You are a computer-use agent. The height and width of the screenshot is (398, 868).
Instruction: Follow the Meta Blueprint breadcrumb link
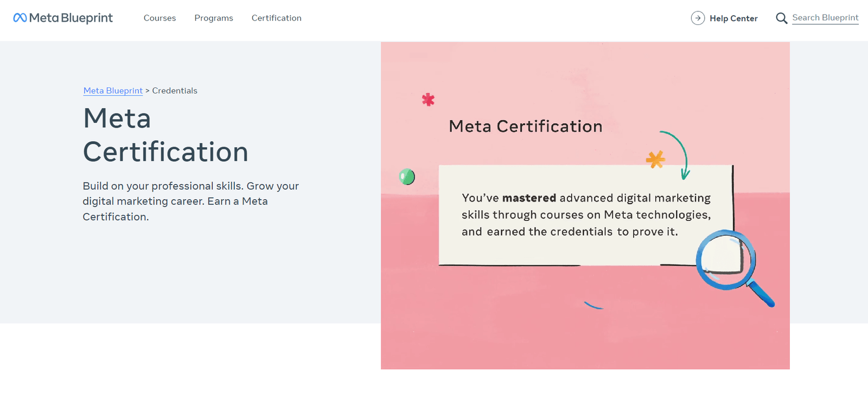tap(112, 90)
